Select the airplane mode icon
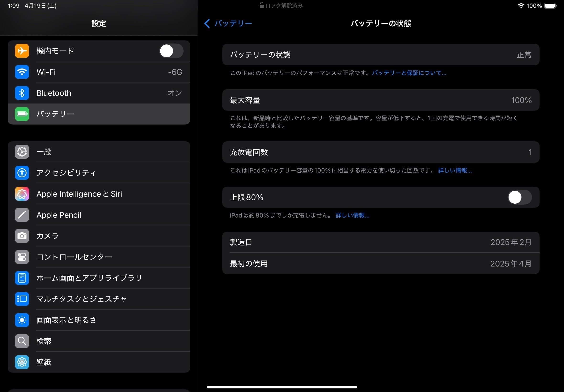The height and width of the screenshot is (392, 564). point(22,51)
